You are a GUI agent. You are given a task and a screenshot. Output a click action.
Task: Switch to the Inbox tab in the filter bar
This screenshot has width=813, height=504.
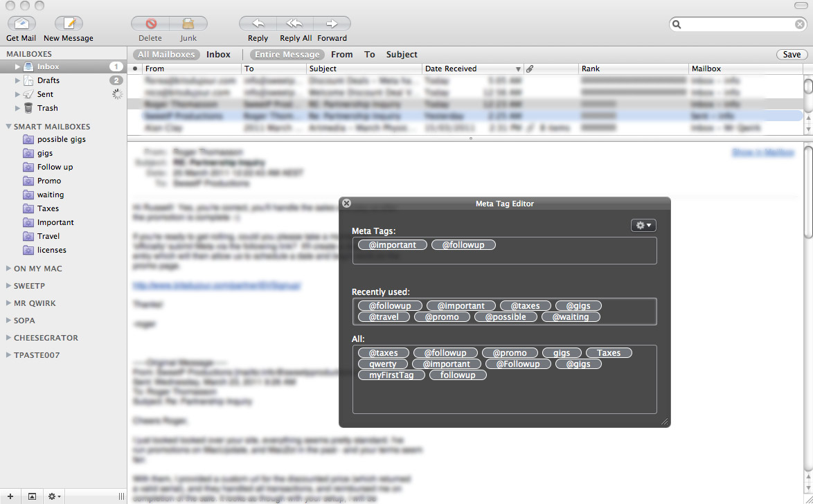coord(218,54)
